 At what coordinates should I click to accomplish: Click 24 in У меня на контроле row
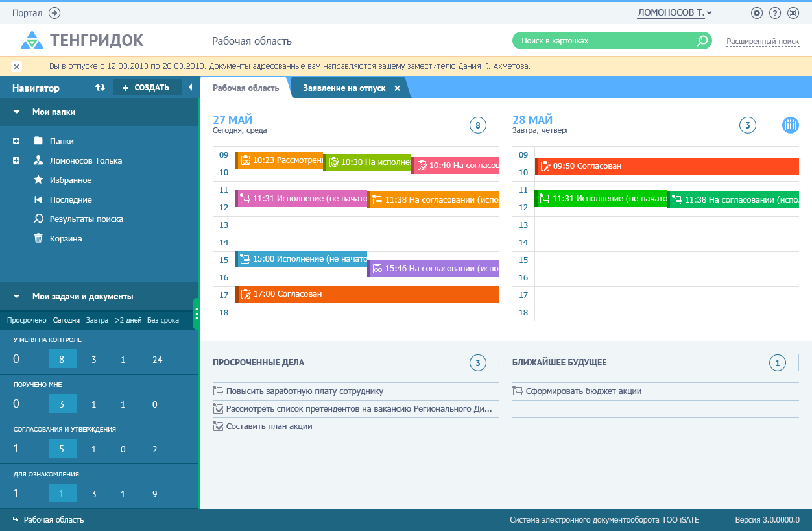point(157,360)
